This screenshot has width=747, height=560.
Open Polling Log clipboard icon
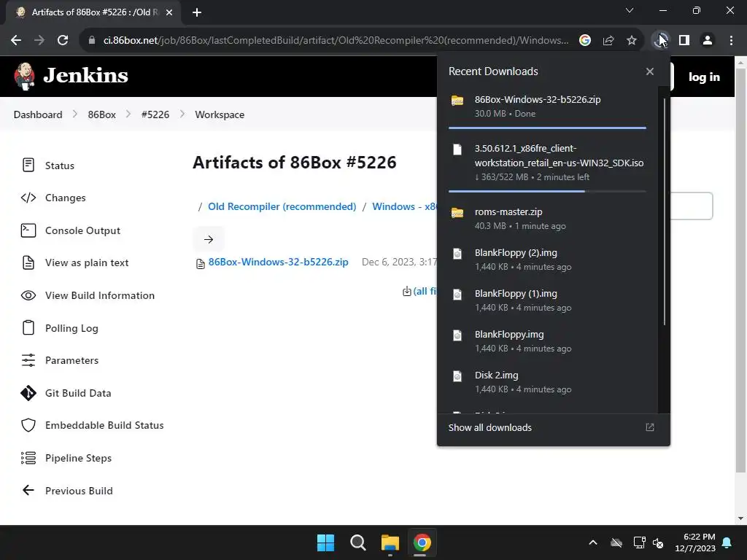click(28, 327)
